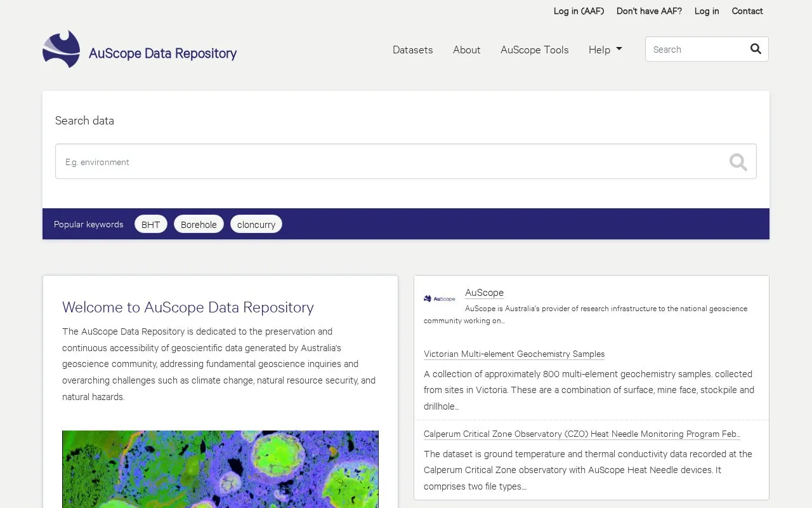Open Calperum Critical Zone Observatory dataset link
The height and width of the screenshot is (508, 812).
click(x=582, y=434)
